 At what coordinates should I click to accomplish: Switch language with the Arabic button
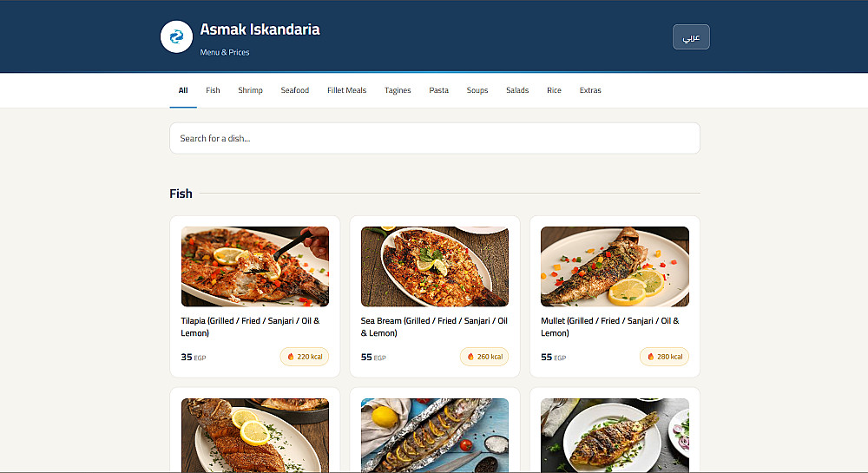tap(691, 37)
